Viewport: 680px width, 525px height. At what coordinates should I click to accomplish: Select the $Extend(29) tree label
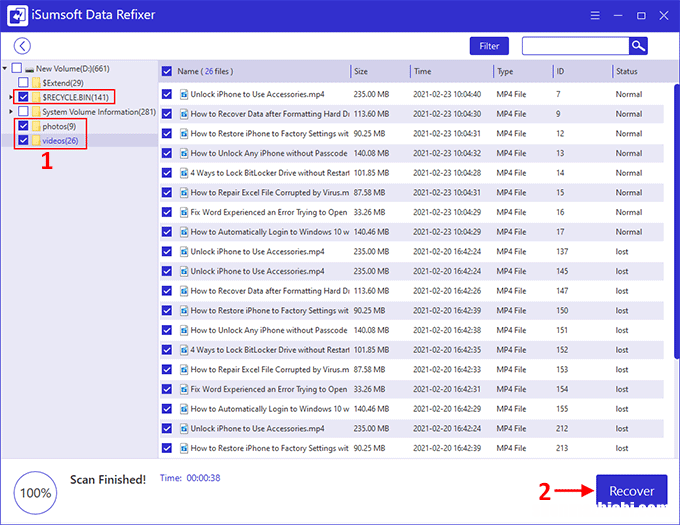click(63, 83)
